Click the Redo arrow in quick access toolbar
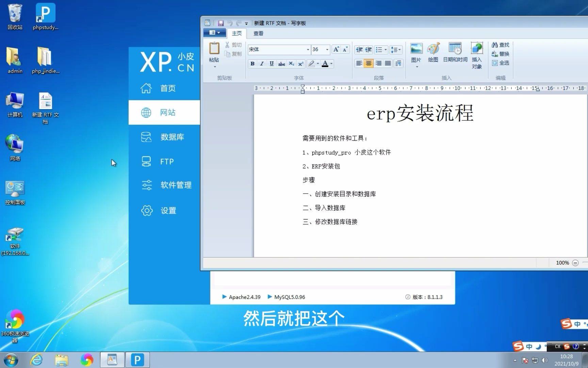This screenshot has width=588, height=368. pos(239,23)
